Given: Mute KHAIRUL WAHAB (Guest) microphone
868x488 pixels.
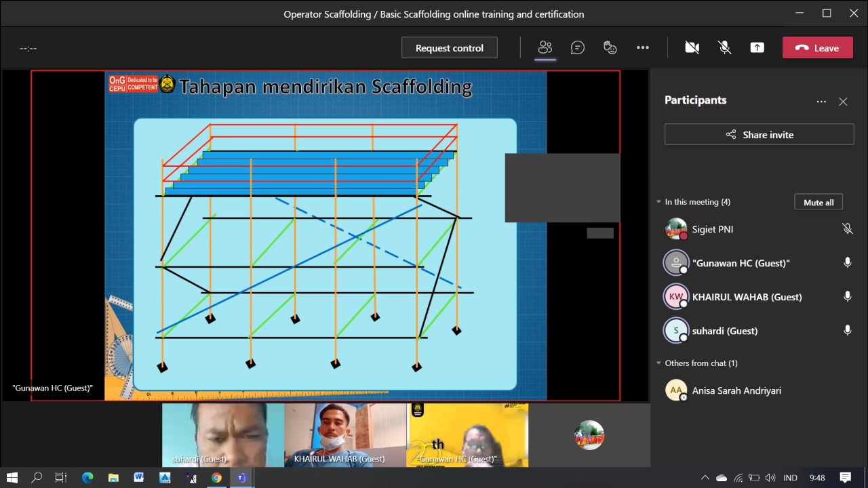Looking at the screenshot, I should pyautogui.click(x=847, y=297).
